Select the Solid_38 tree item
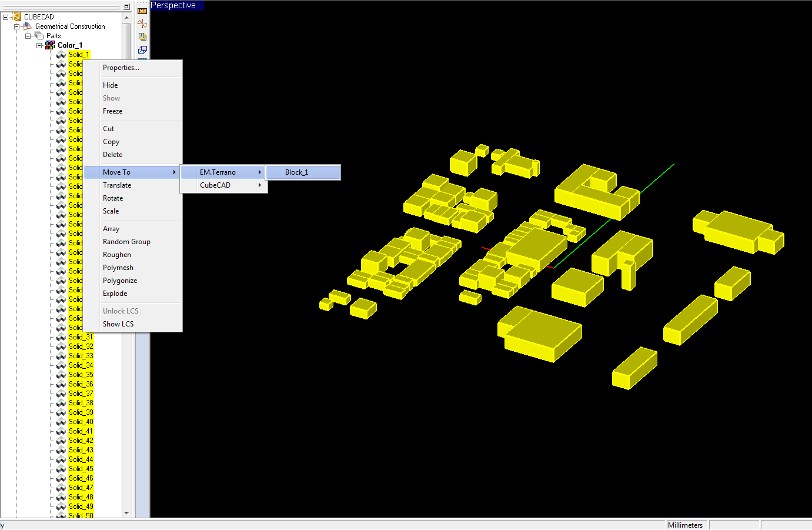812x530 pixels. (x=81, y=403)
